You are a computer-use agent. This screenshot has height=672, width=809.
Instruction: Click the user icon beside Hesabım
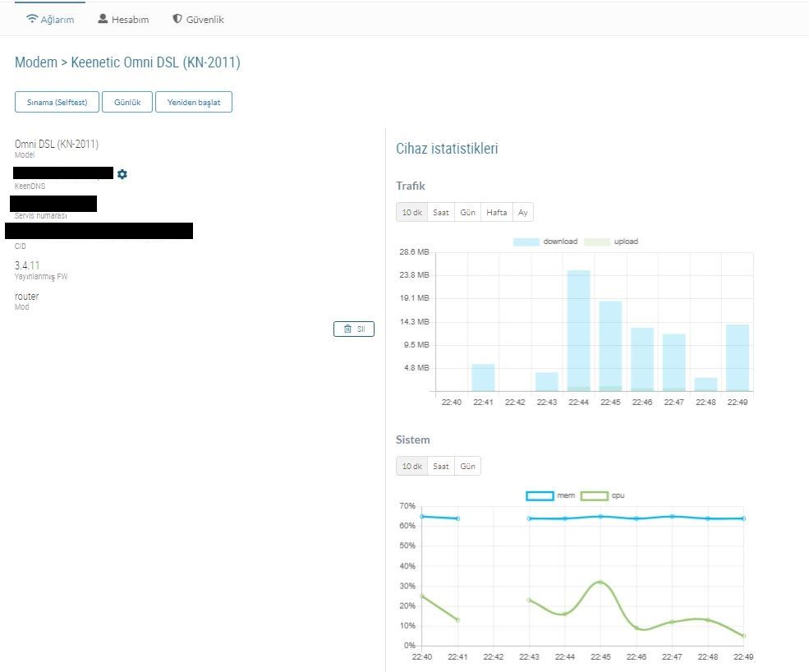(103, 19)
